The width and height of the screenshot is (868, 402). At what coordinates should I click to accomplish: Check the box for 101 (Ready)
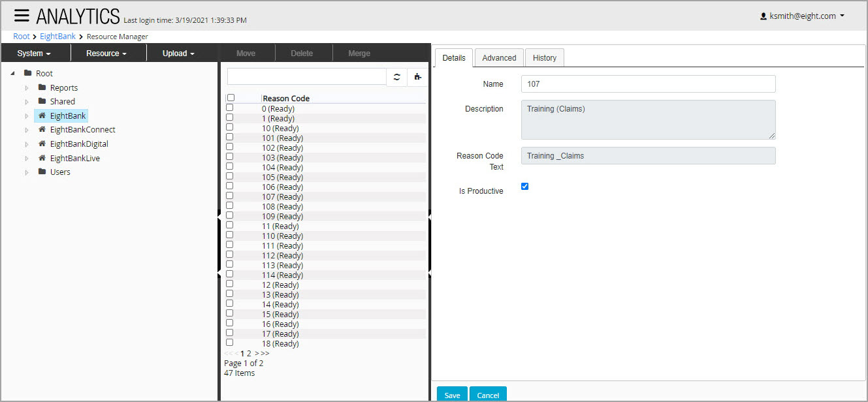[x=229, y=137]
